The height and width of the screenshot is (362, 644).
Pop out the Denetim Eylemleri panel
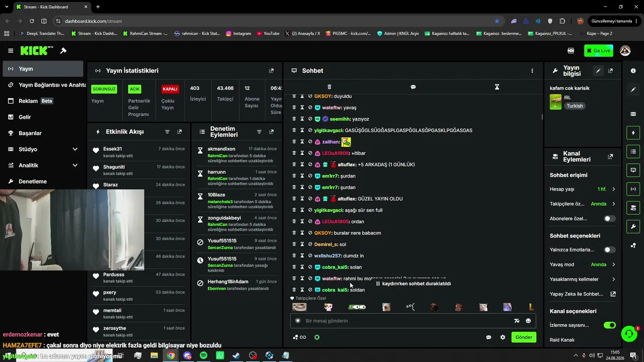coord(271,132)
